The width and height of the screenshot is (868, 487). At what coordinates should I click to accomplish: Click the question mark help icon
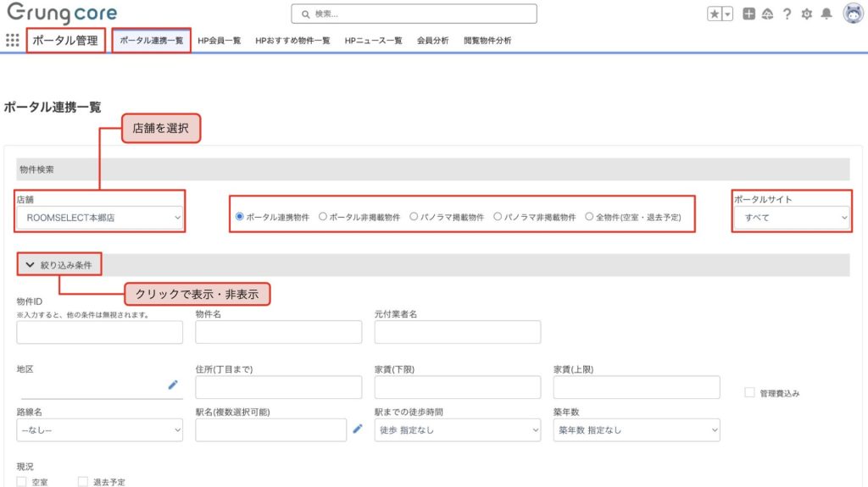pyautogui.click(x=787, y=14)
